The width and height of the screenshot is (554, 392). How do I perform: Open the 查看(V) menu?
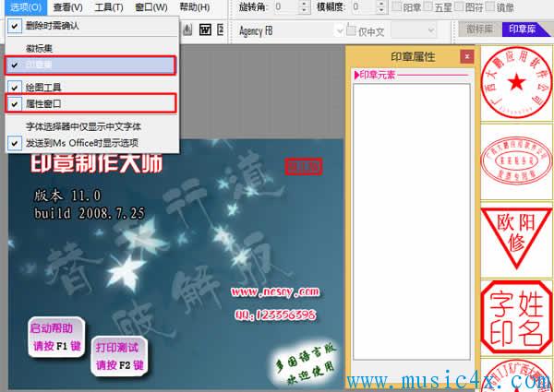click(x=67, y=7)
